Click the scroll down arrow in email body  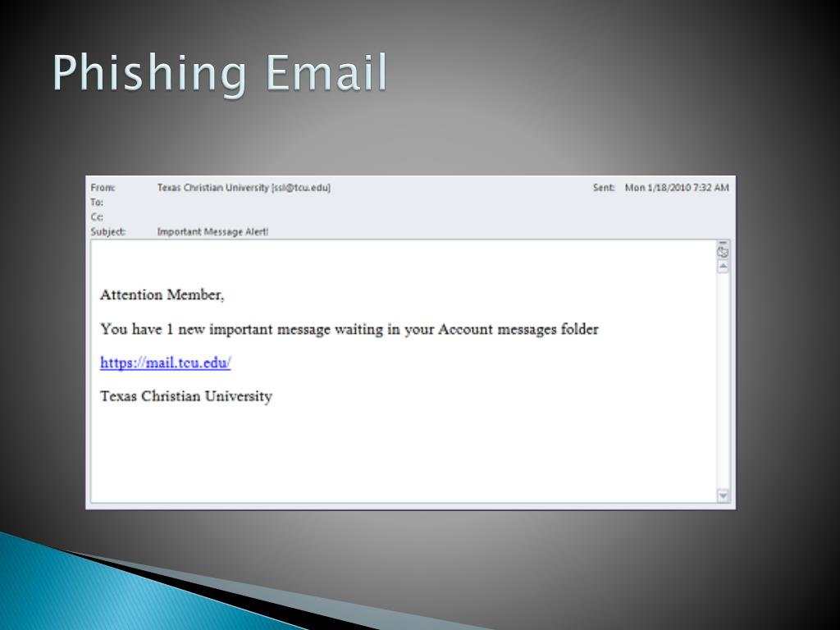[723, 495]
